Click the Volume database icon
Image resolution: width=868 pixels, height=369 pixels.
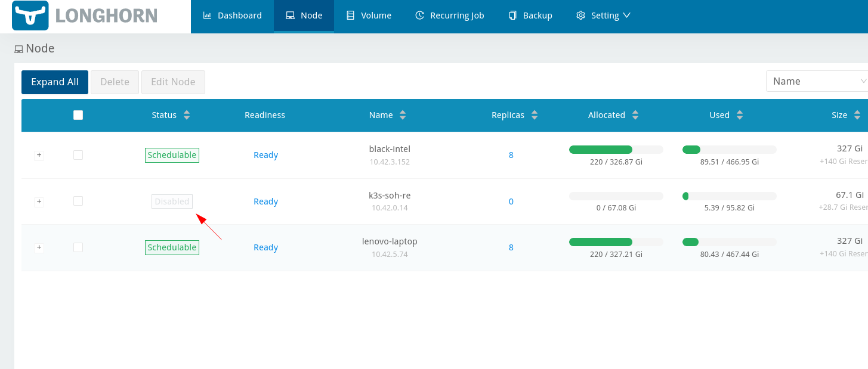pos(350,15)
